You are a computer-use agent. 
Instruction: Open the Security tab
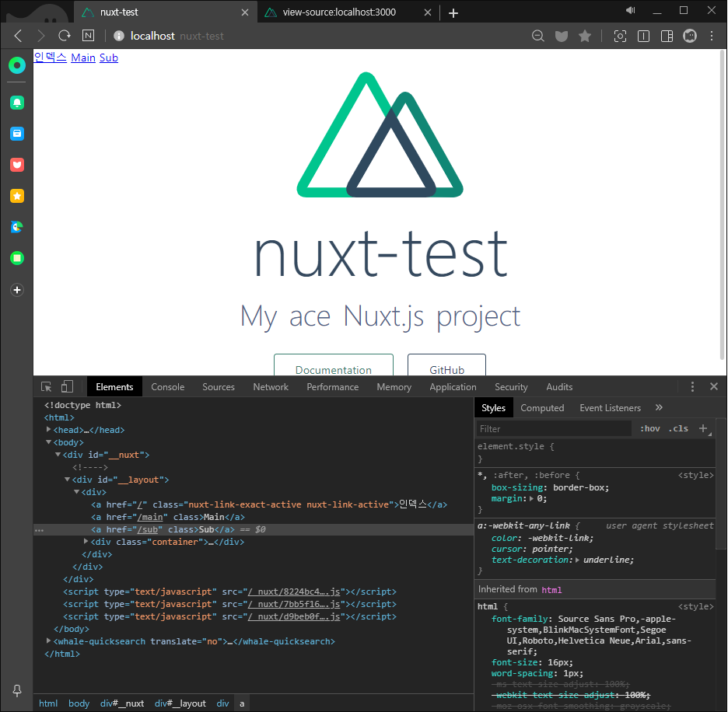(511, 386)
